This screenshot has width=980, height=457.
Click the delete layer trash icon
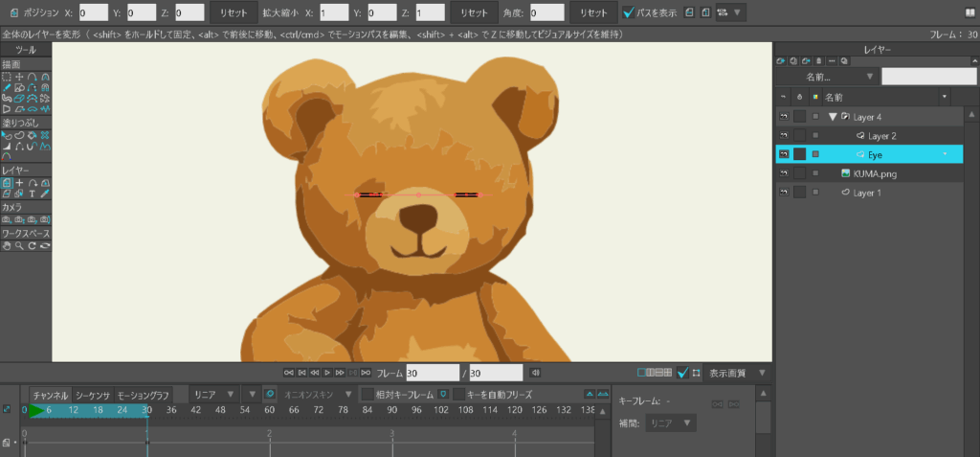tap(819, 60)
